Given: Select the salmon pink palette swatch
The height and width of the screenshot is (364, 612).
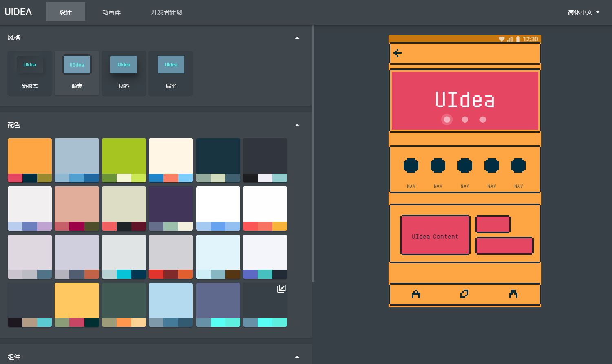Looking at the screenshot, I should (x=77, y=209).
